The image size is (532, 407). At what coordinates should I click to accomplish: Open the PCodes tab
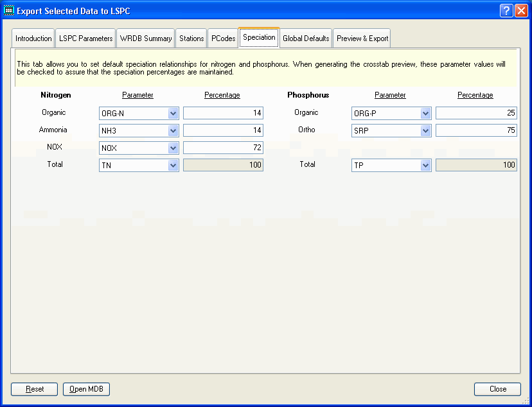click(223, 38)
